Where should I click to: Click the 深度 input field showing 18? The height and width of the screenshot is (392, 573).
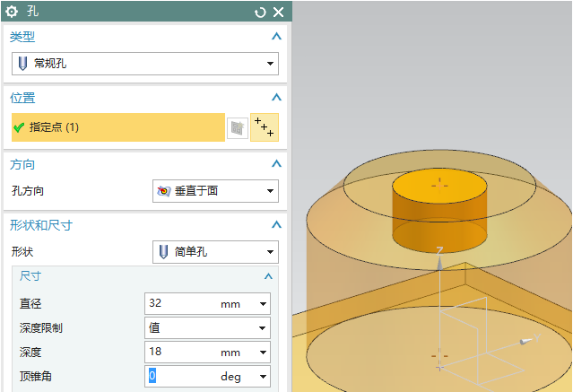tap(179, 353)
